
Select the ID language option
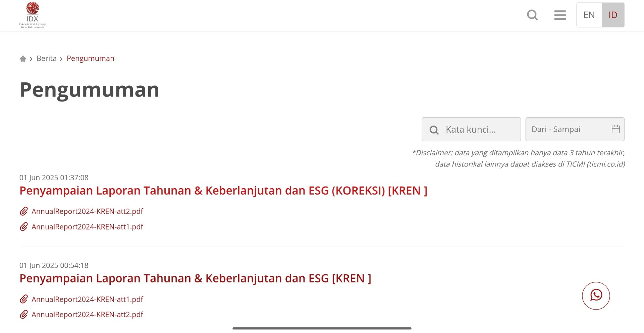pos(613,15)
